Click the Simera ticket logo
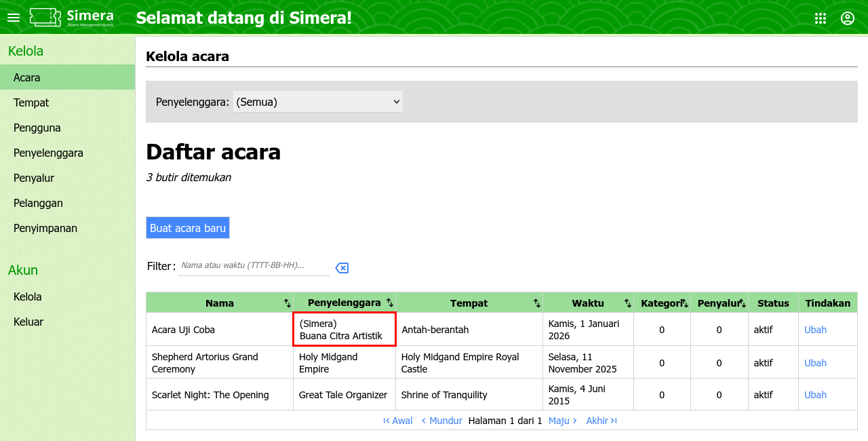The width and height of the screenshot is (868, 441). click(x=71, y=18)
